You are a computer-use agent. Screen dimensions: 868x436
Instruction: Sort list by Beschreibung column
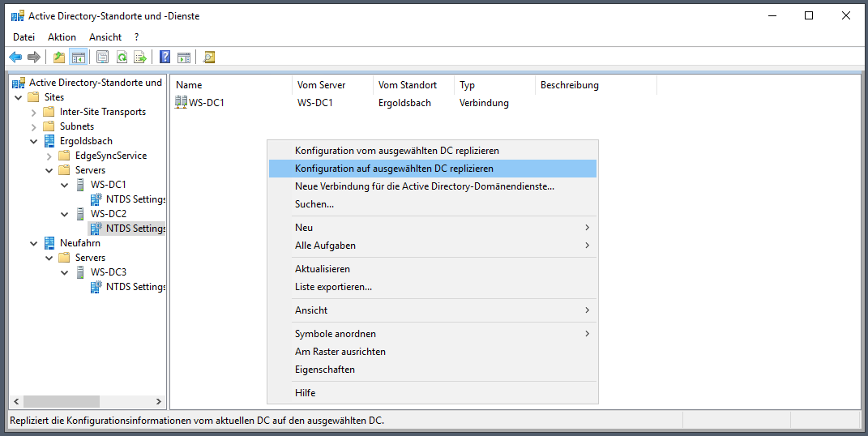596,85
